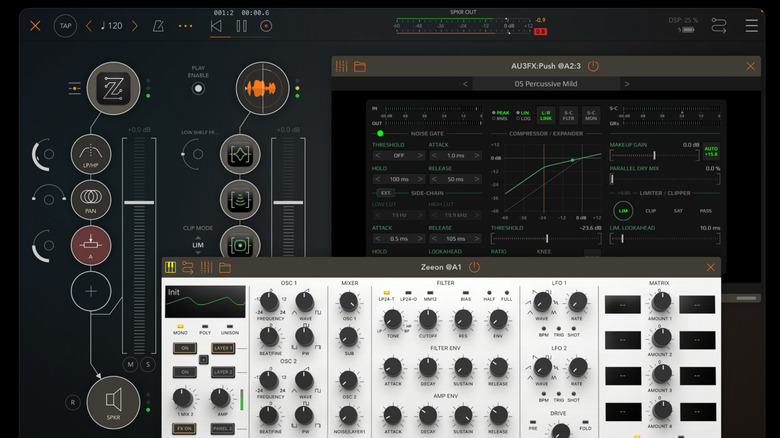The image size is (780, 438).
Task: Open Zeeon parameter sliders icon
Action: [x=206, y=268]
